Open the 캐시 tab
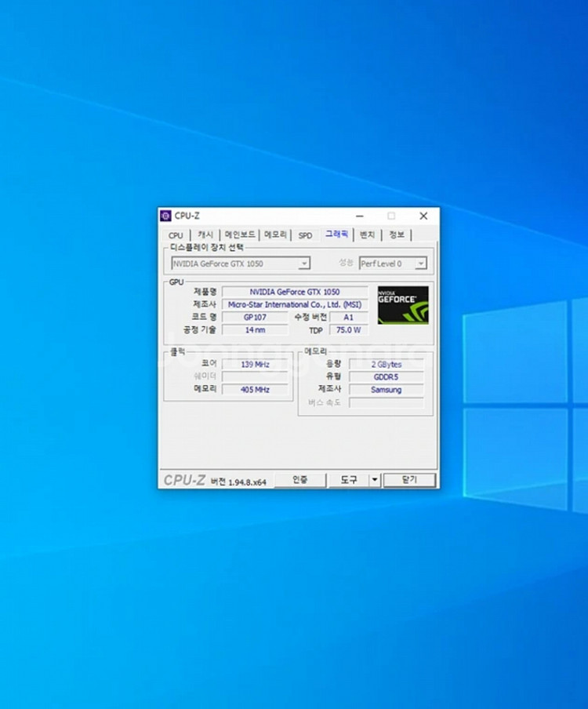Viewport: 588px width, 709px height. pyautogui.click(x=205, y=235)
